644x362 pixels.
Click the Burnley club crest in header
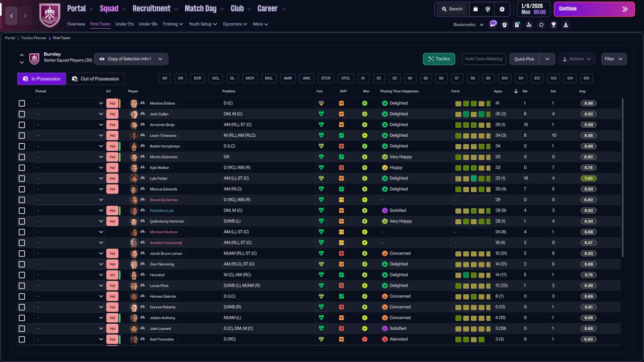point(49,15)
